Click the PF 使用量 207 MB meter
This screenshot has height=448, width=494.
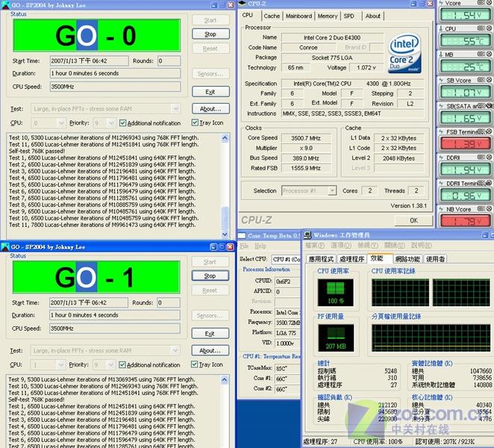tap(336, 337)
